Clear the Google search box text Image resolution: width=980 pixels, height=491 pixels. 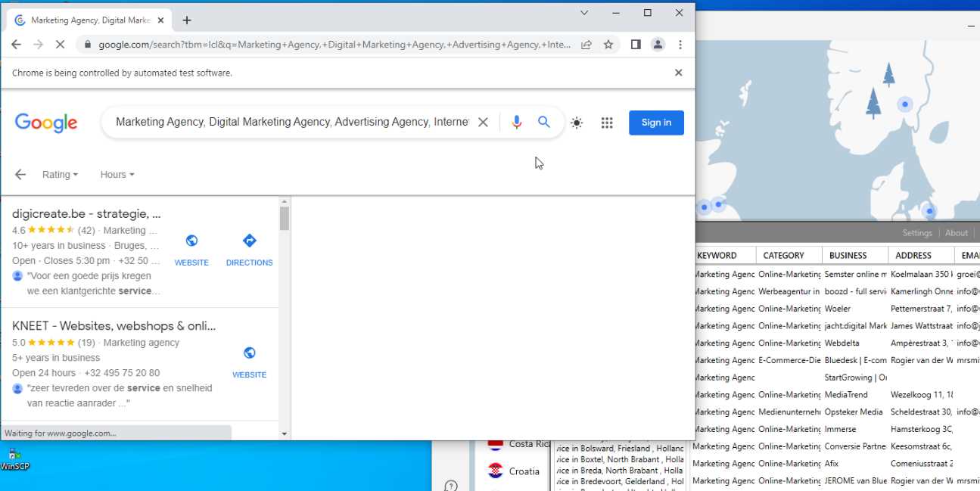(x=483, y=123)
